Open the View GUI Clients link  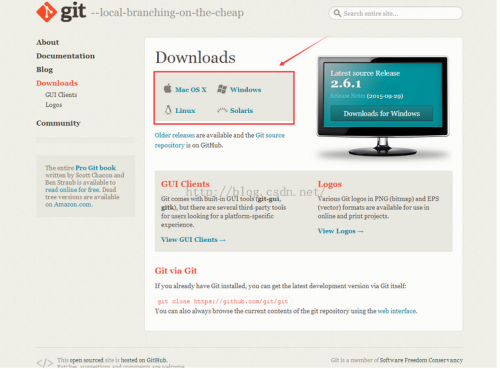click(193, 240)
